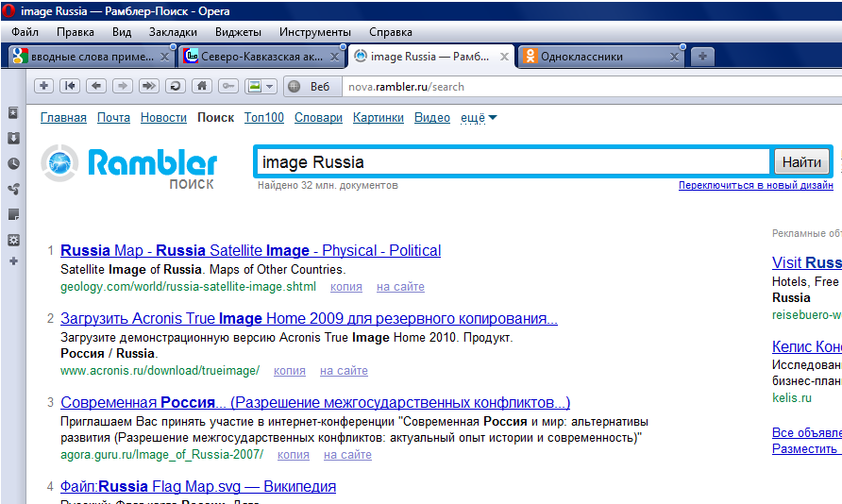Open the Справка menu
This screenshot has width=842, height=504.
391,32
